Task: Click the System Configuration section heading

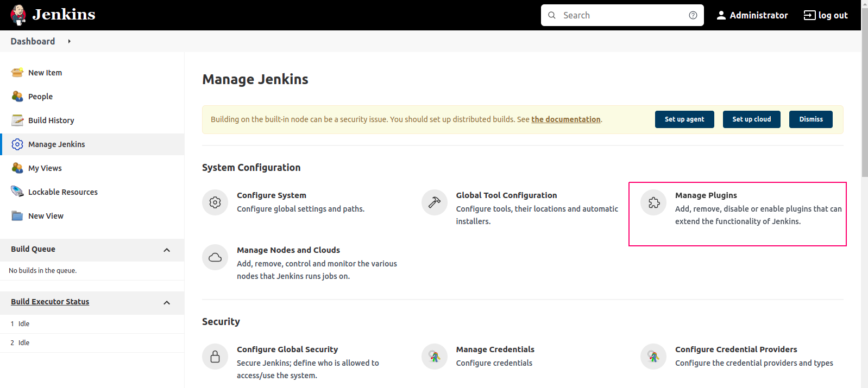Action: pos(251,168)
